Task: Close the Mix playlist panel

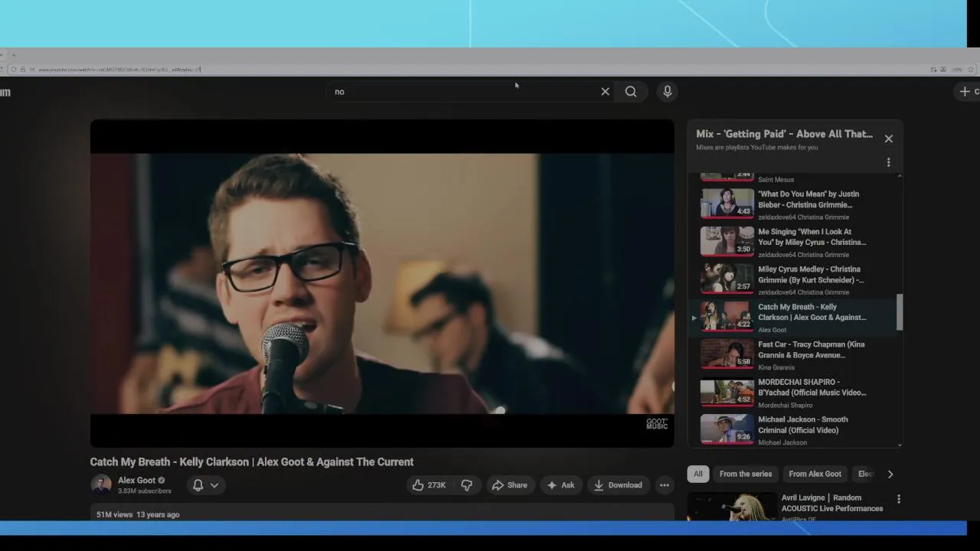Action: [889, 139]
